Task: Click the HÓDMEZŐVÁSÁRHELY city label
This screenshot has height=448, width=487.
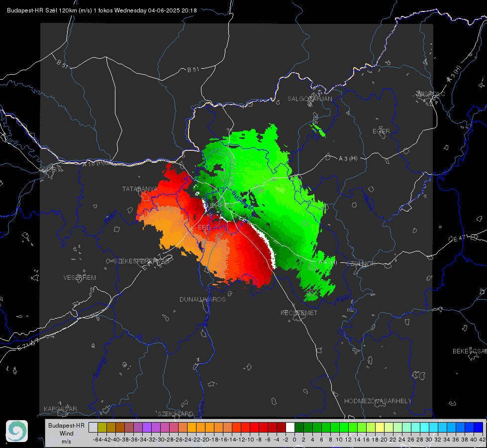Action: (x=378, y=401)
